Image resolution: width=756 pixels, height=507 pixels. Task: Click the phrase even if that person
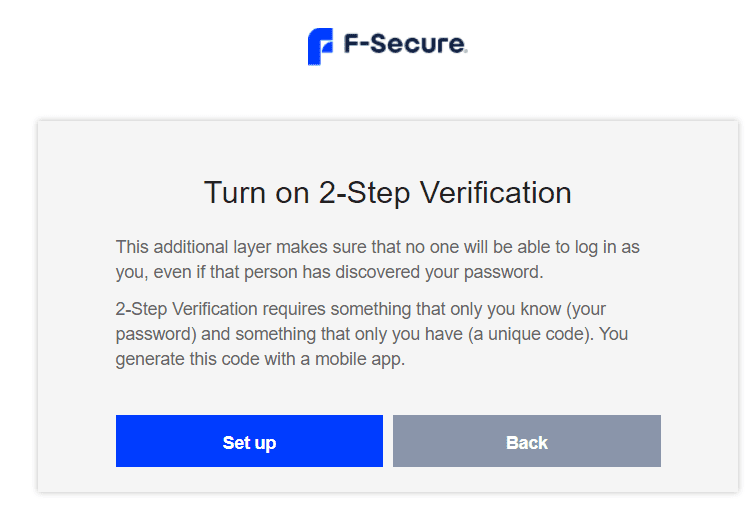click(x=226, y=272)
